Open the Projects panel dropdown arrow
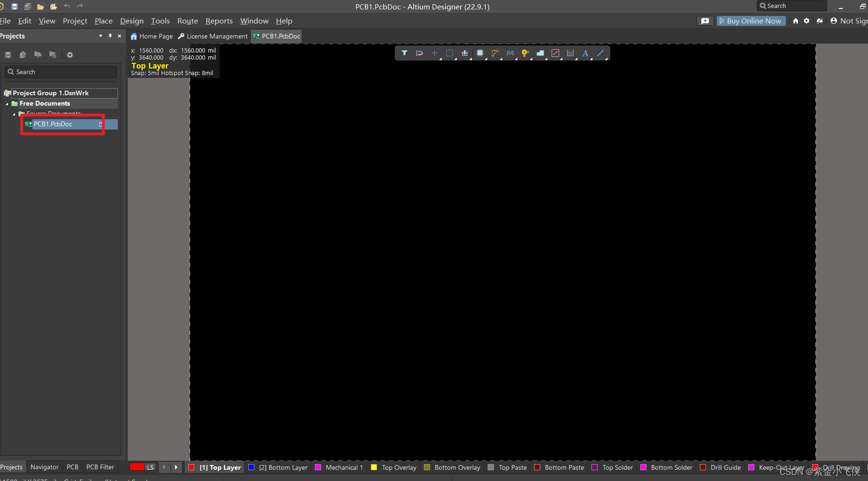 click(100, 36)
